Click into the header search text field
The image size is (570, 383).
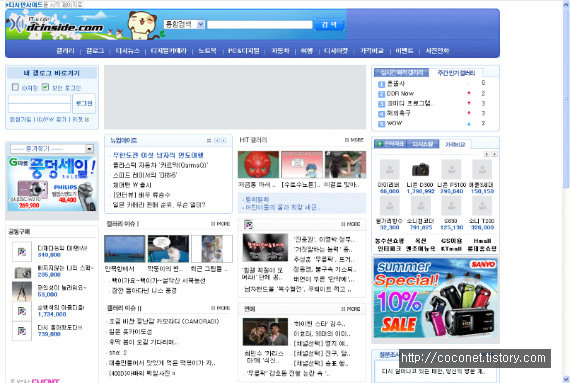click(260, 25)
